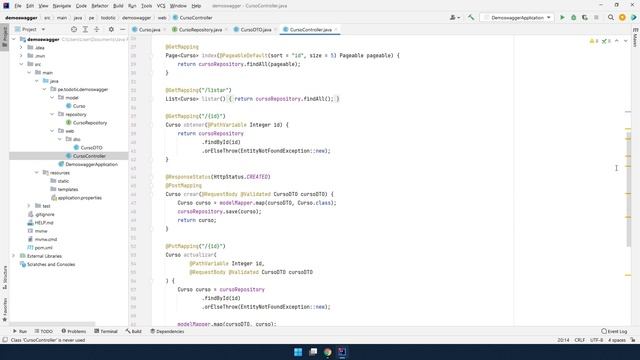Click the Project panel horizontal scrollbar
The height and width of the screenshot is (360, 640).
52,324
